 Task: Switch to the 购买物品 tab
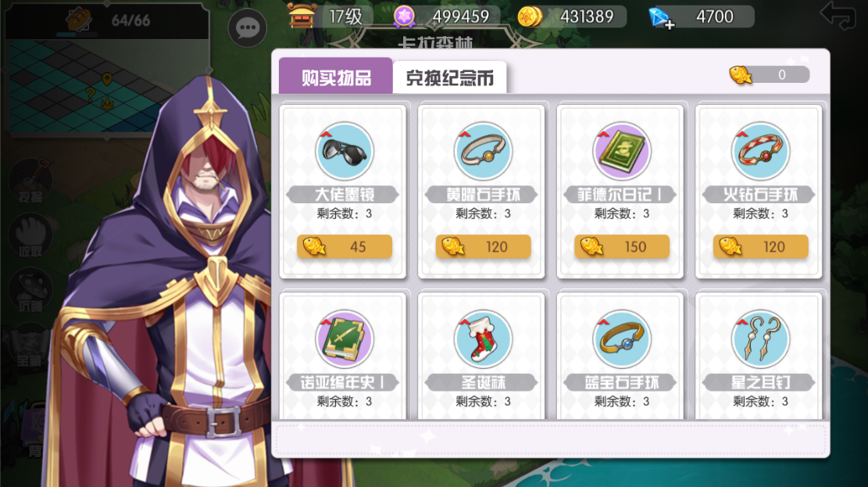point(336,77)
